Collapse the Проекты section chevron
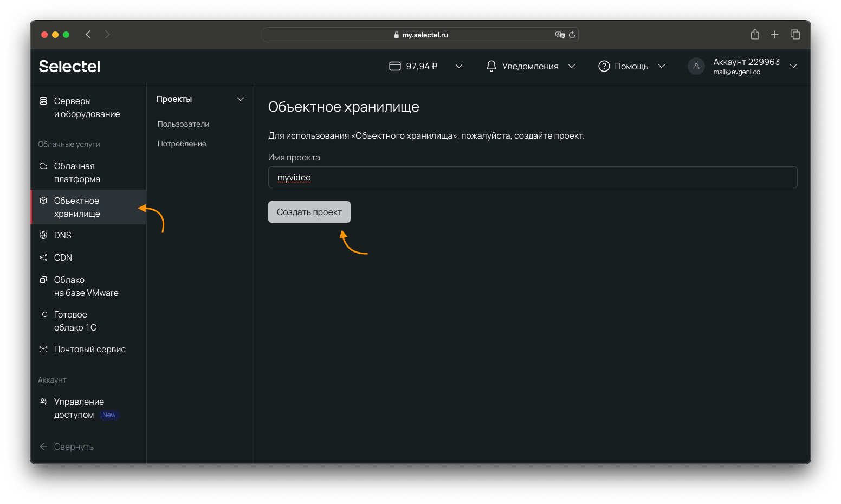 coord(241,99)
